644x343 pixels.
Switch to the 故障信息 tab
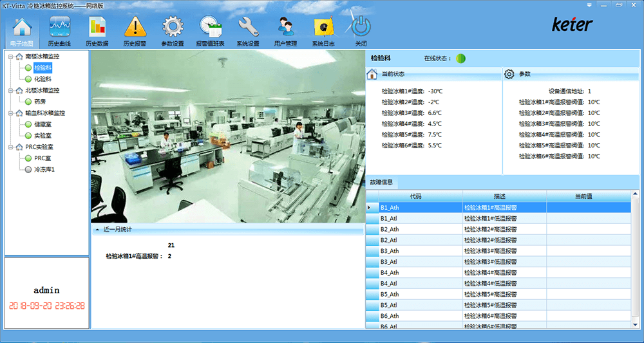(381, 182)
